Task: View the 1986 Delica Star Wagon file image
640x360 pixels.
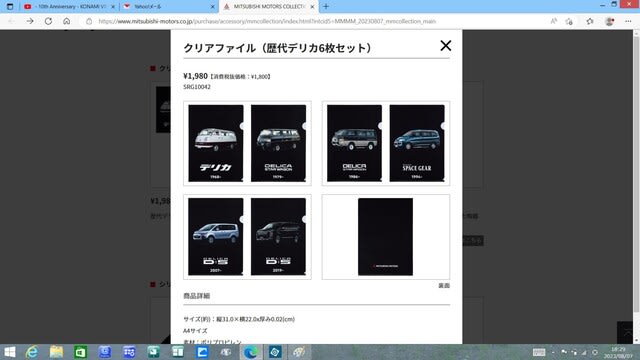Action: click(x=354, y=143)
